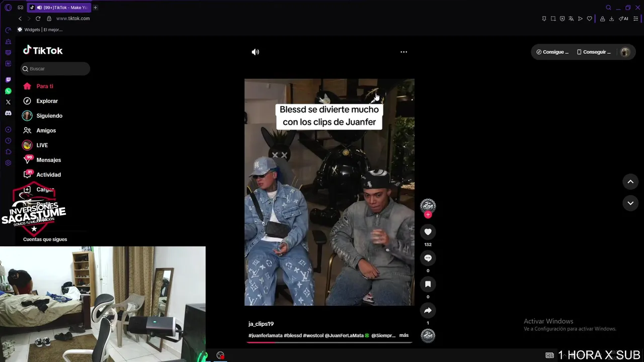Click the send/flow arrow icon in toolbar
This screenshot has width=644, height=362.
click(580, 19)
